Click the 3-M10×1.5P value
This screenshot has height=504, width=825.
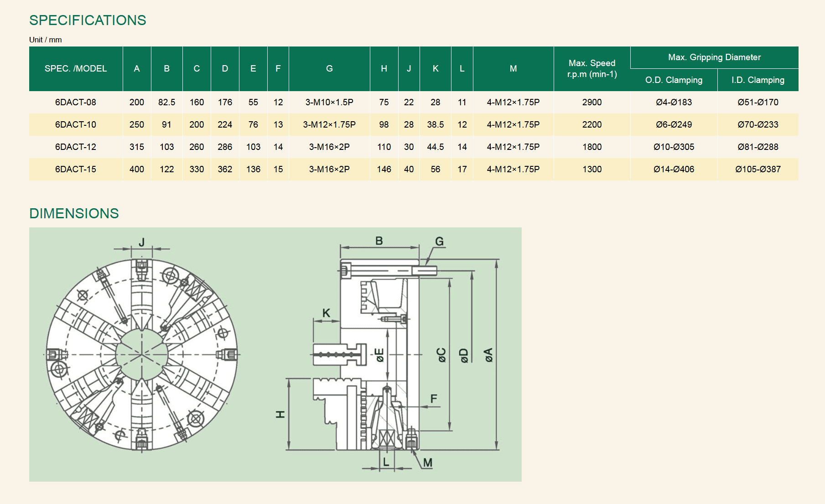pyautogui.click(x=329, y=102)
